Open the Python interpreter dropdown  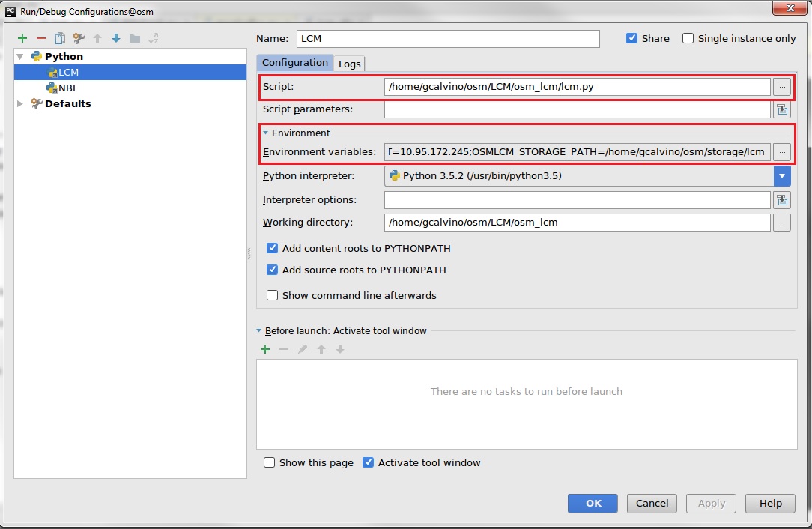click(782, 176)
